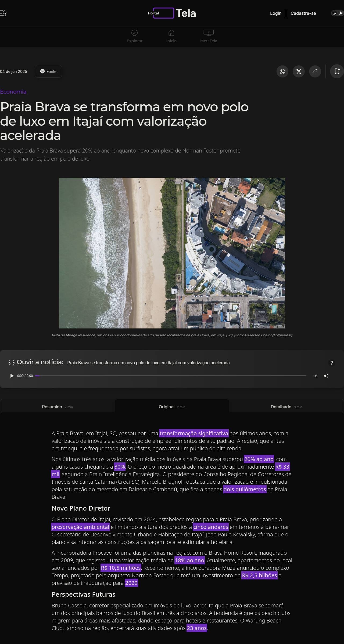This screenshot has width=344, height=644.
Task: Toggle dark/light theme switch
Action: pos(338,13)
